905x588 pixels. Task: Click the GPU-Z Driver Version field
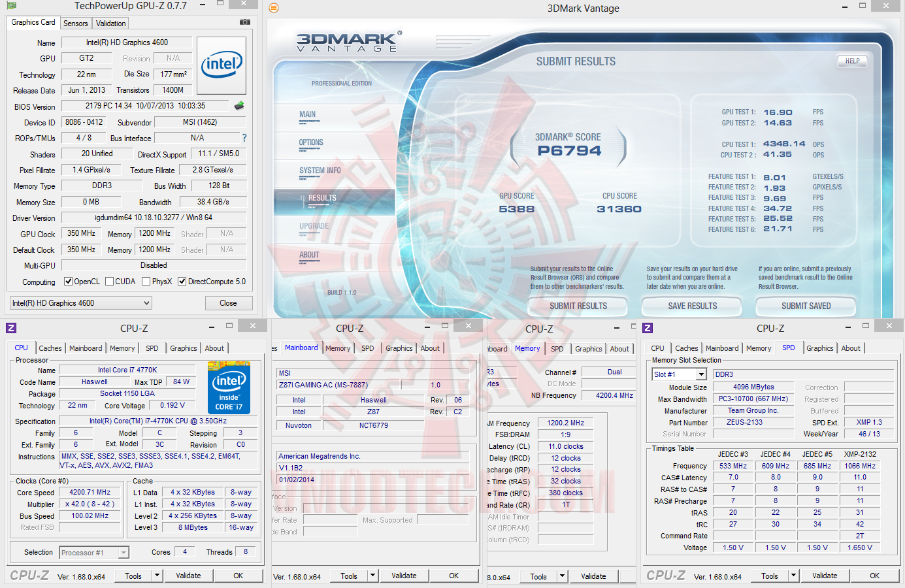[154, 218]
